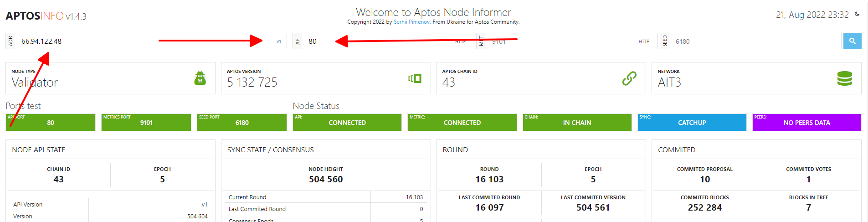Screen dimensions: 868x222
Task: Click the SEED PORT 6180 tile
Action: [242, 123]
